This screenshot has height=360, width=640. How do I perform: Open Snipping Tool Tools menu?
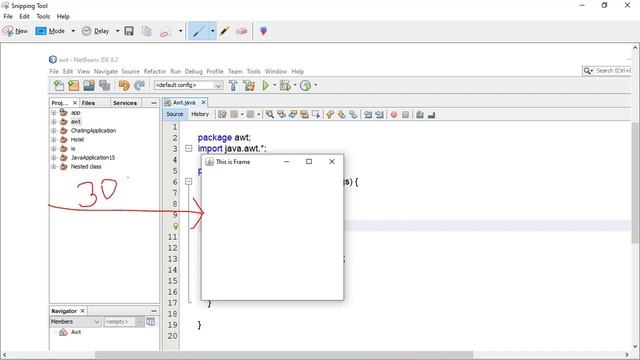(43, 17)
